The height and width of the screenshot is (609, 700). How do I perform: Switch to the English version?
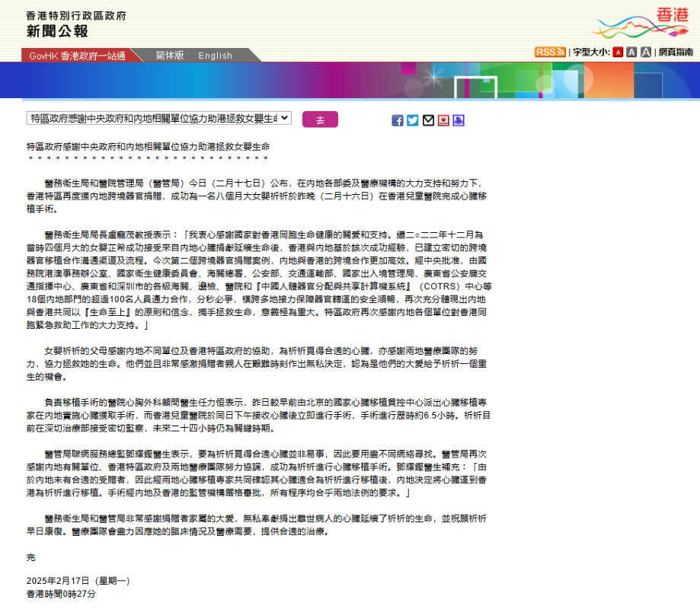point(216,56)
